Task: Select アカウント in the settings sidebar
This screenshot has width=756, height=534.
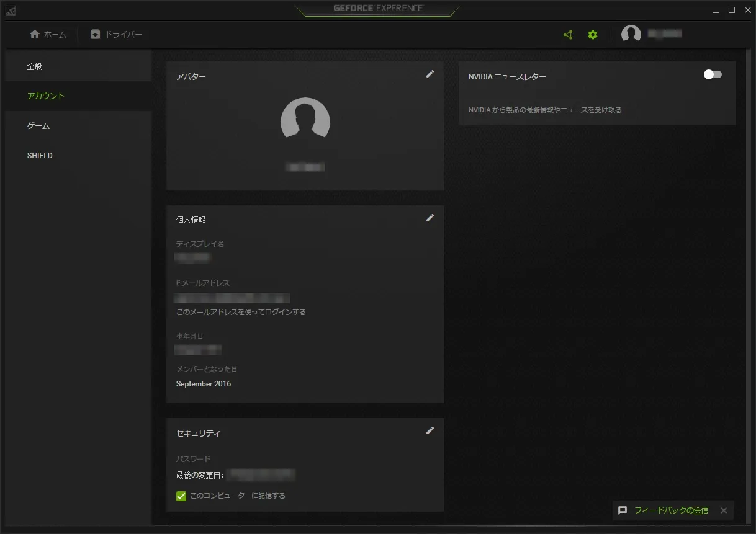Action: point(78,96)
